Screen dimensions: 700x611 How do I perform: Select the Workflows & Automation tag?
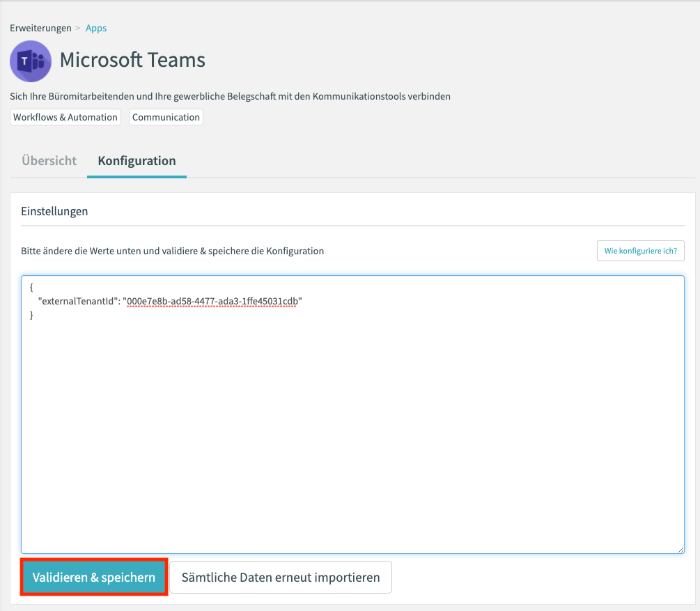[x=65, y=117]
